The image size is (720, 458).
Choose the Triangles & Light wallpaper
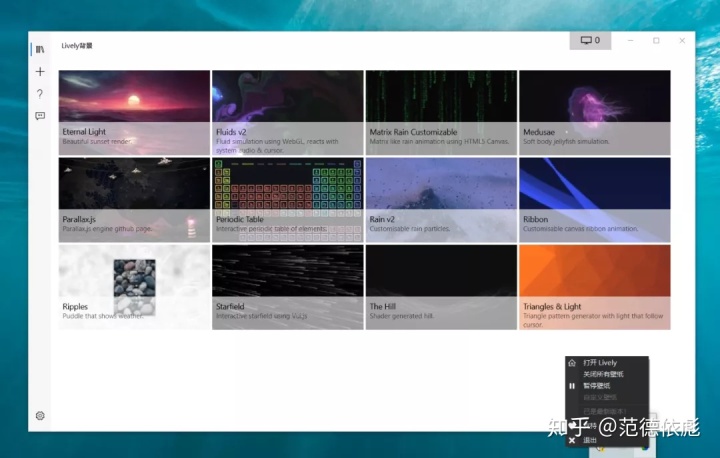[x=595, y=287]
